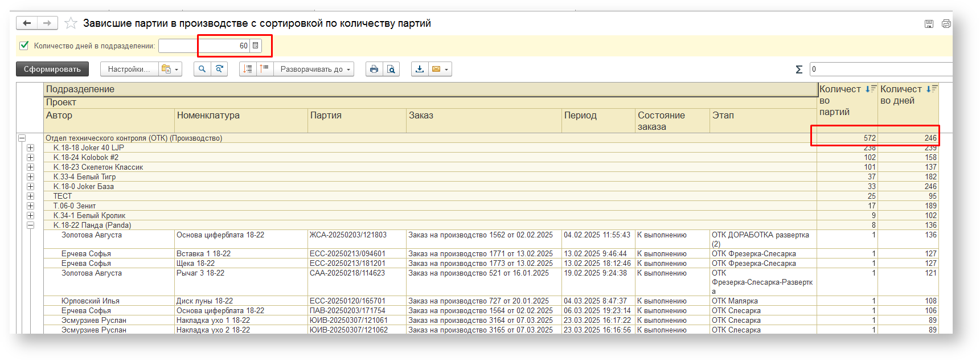980x361 pixels.
Task: Click the back navigation arrow
Action: (27, 23)
